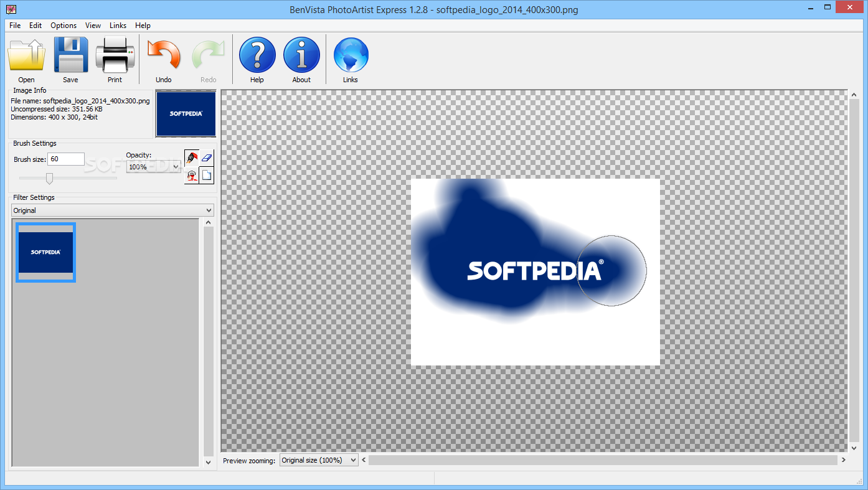This screenshot has height=490, width=868.
Task: Click the brush size slider handle
Action: point(49,179)
